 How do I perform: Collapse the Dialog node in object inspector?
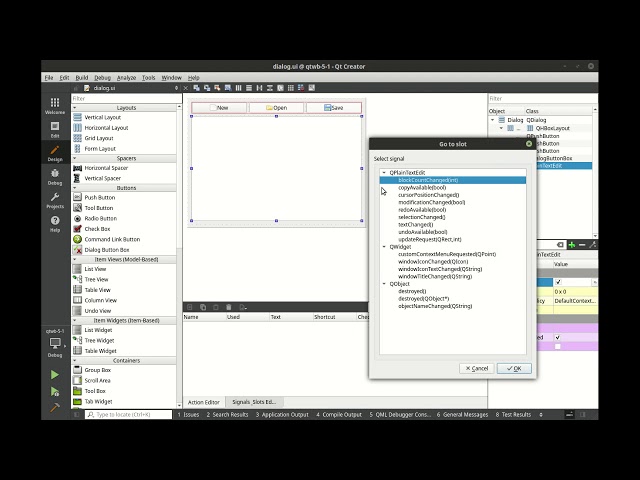[493, 120]
